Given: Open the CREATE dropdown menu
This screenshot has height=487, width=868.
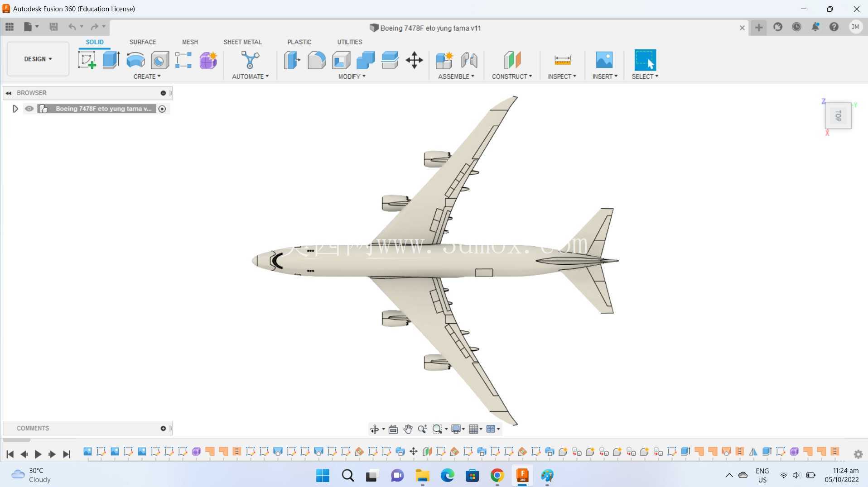Looking at the screenshot, I should pos(147,76).
